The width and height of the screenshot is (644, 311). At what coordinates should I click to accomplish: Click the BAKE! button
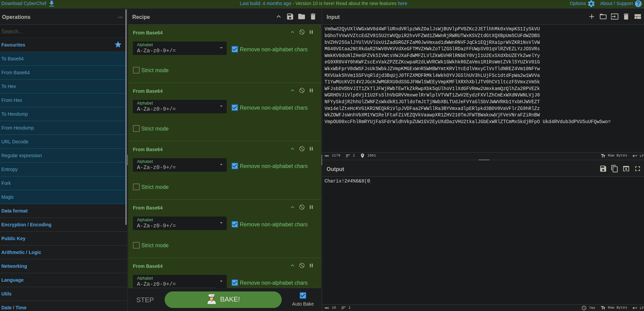pos(223,300)
